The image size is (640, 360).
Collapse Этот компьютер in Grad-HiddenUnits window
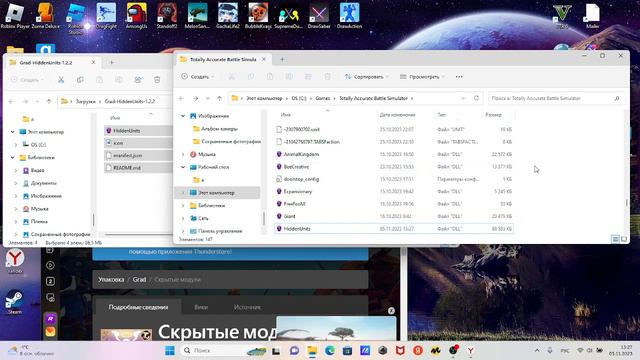tap(13, 132)
